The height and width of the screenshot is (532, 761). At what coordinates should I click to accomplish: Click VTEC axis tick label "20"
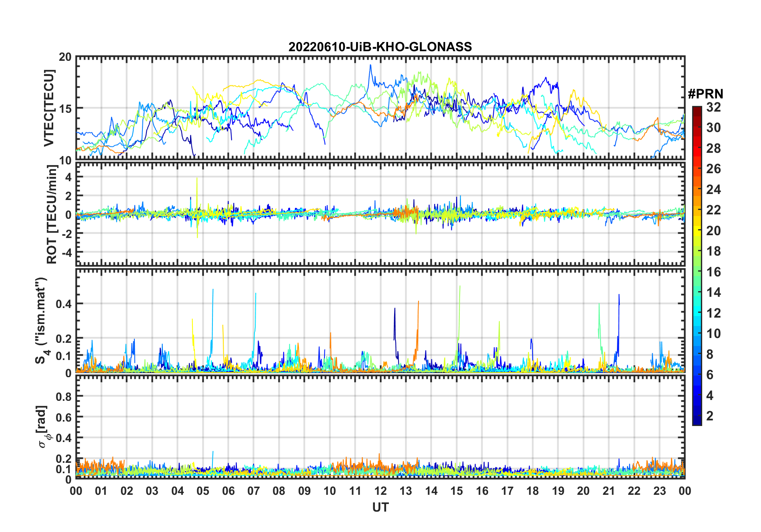[x=65, y=57]
